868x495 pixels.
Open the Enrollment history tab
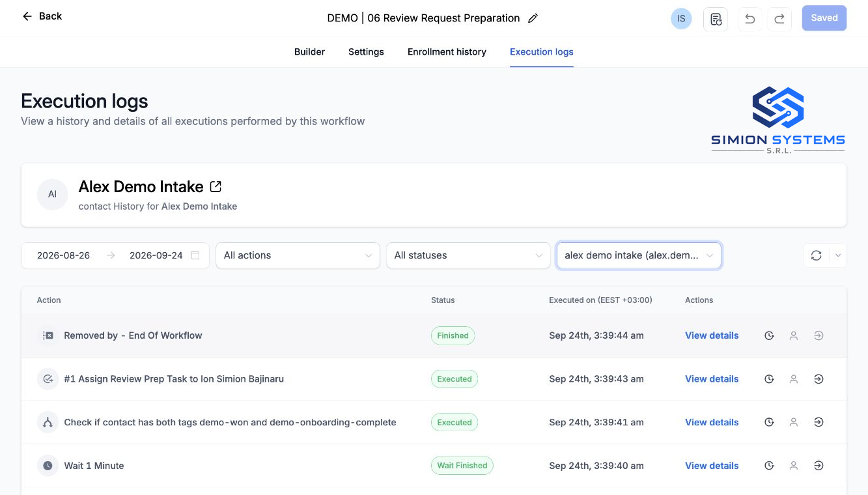[447, 51]
